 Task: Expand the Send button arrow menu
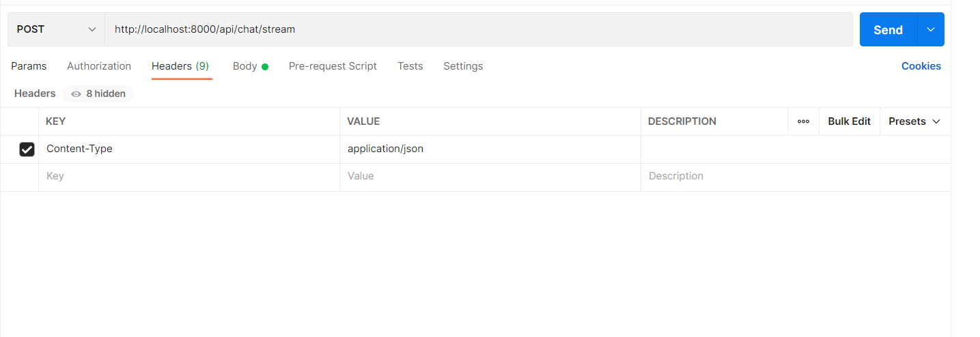930,29
